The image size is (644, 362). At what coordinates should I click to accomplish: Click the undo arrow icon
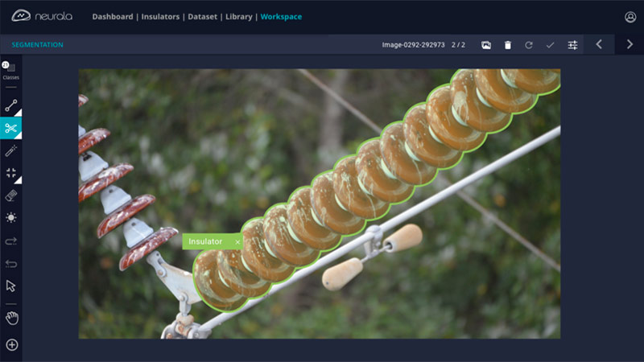click(11, 263)
